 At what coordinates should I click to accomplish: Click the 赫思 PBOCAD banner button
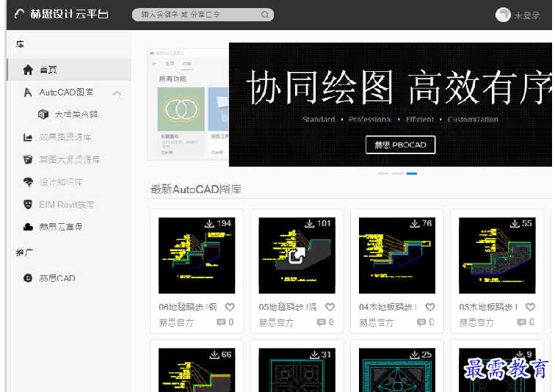click(x=400, y=145)
